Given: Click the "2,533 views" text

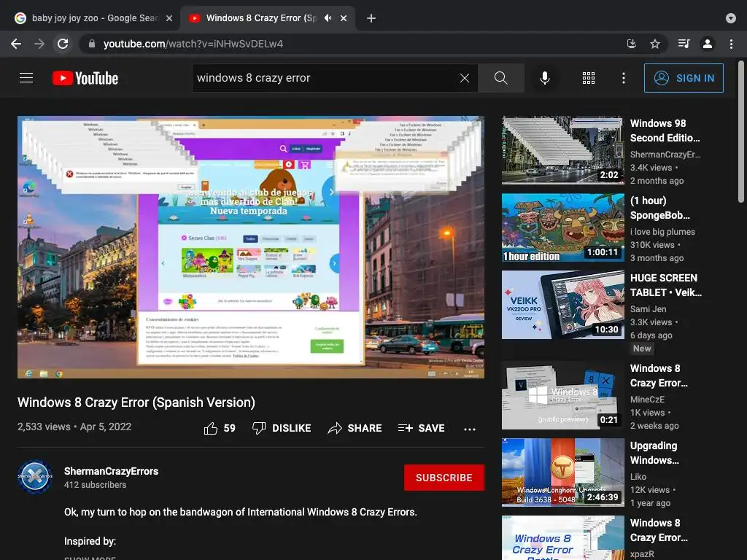Looking at the screenshot, I should tap(44, 427).
